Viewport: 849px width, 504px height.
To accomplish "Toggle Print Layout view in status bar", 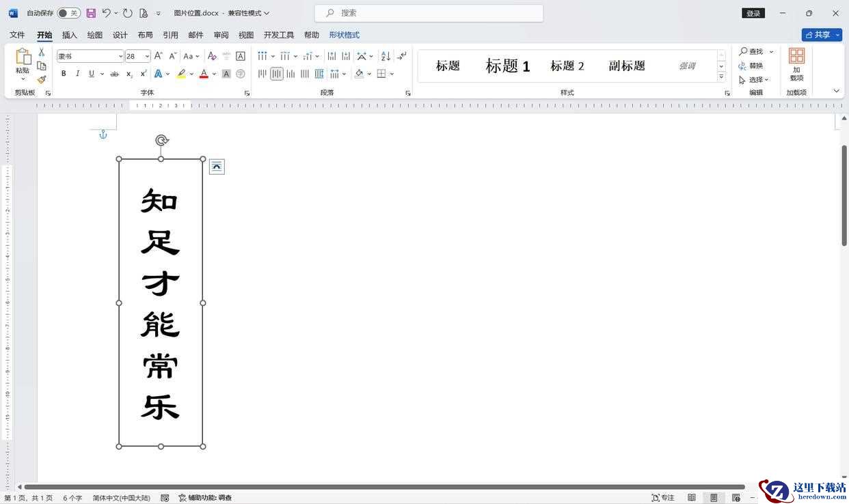I will tap(714, 498).
